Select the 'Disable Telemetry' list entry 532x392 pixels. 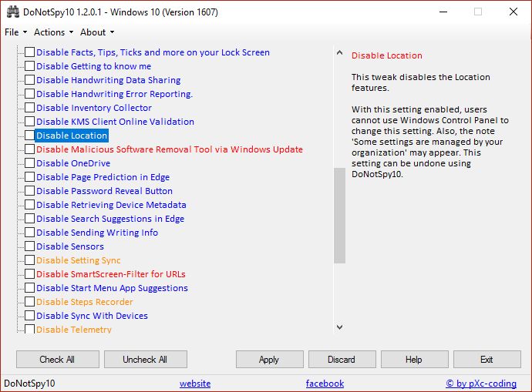pos(74,330)
